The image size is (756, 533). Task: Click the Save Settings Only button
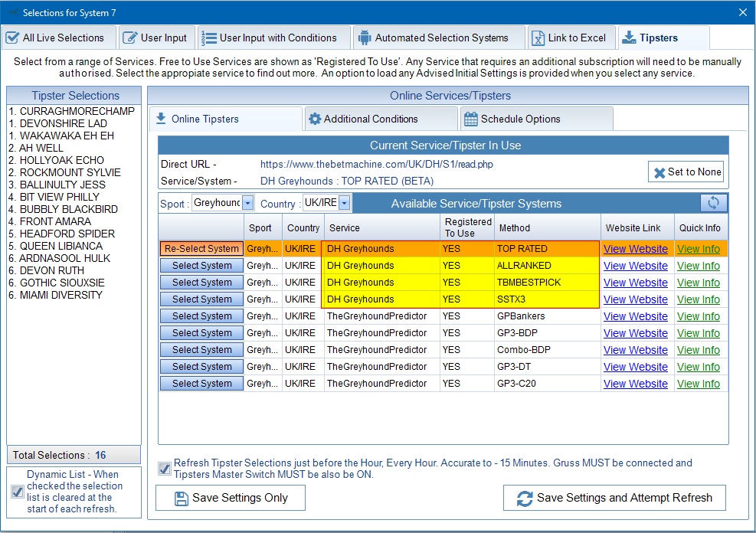231,498
